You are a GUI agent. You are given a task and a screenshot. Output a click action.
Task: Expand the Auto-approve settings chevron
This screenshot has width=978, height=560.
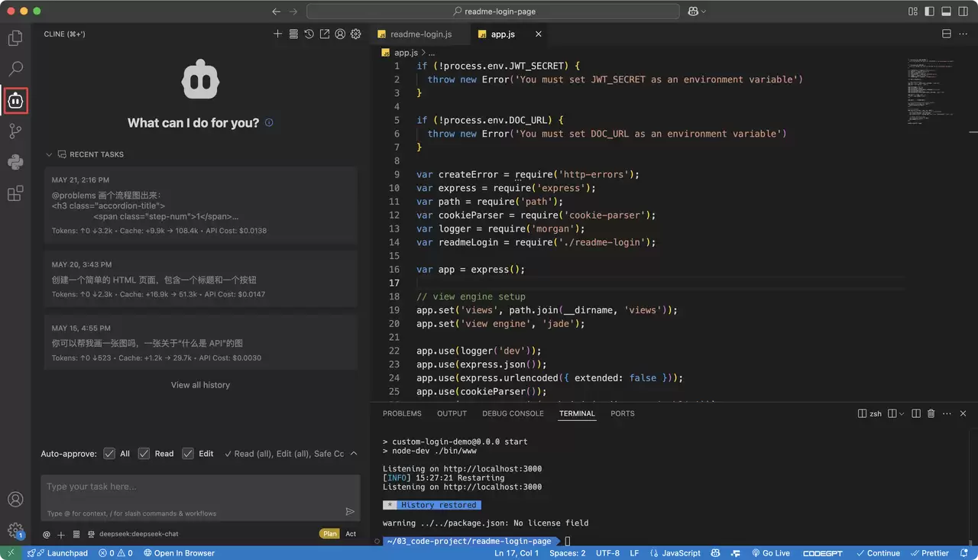pos(354,453)
